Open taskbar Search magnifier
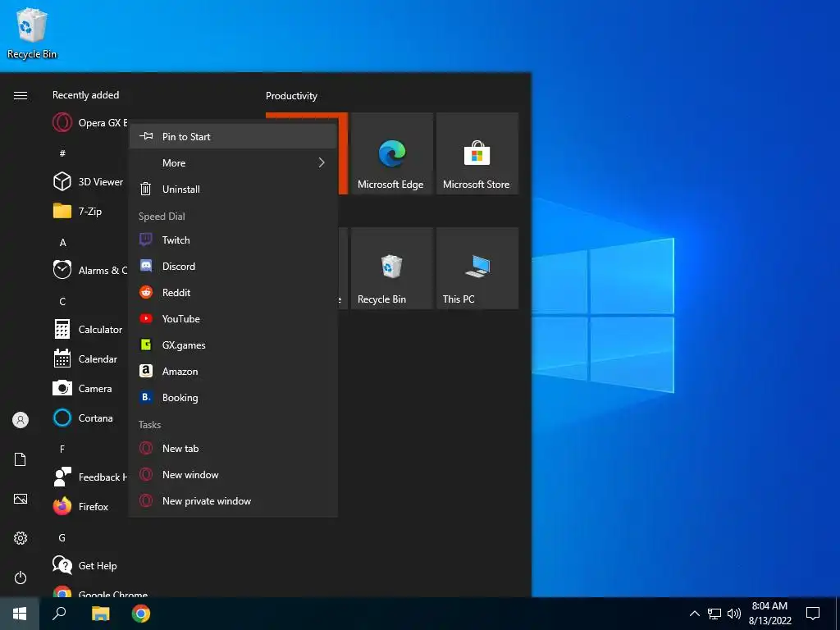This screenshot has width=840, height=630. point(59,614)
